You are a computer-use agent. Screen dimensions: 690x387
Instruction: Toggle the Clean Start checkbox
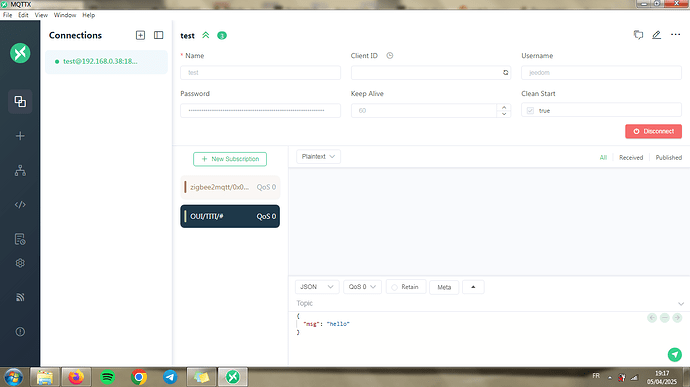[530, 111]
